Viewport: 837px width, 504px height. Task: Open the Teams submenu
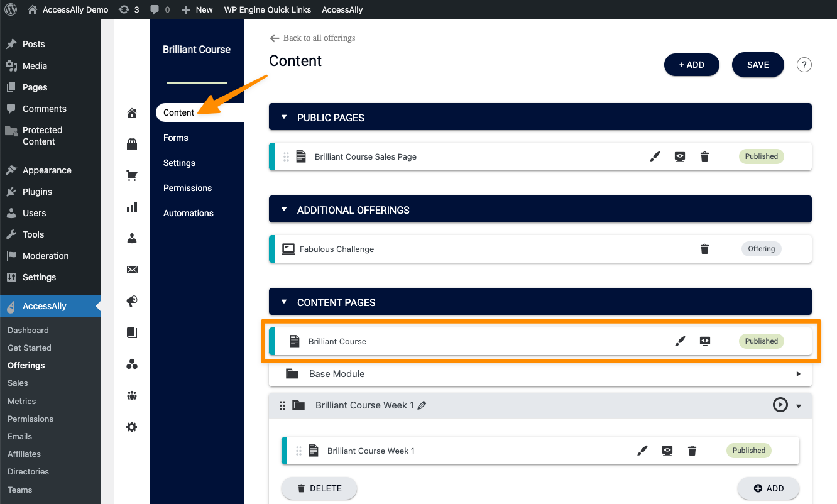click(x=19, y=490)
